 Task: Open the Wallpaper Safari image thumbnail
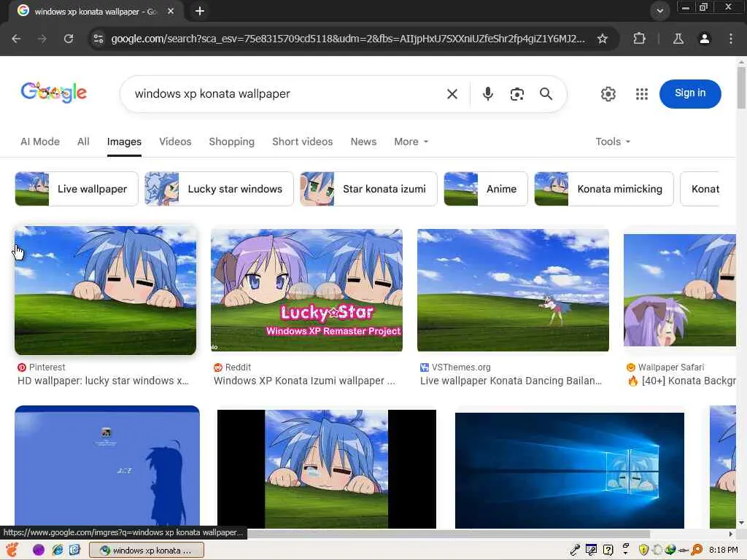pyautogui.click(x=680, y=290)
